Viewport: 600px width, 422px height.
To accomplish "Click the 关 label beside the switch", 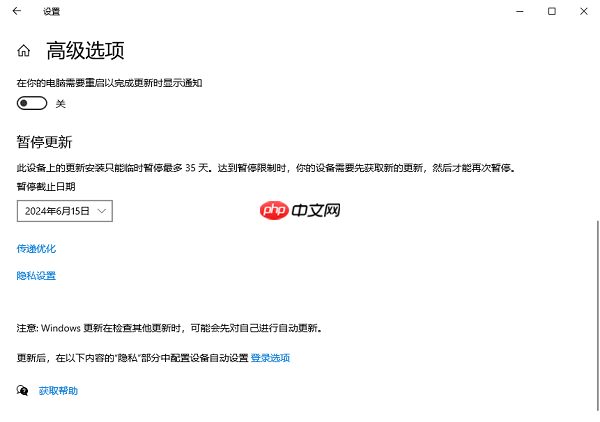I will coord(60,103).
